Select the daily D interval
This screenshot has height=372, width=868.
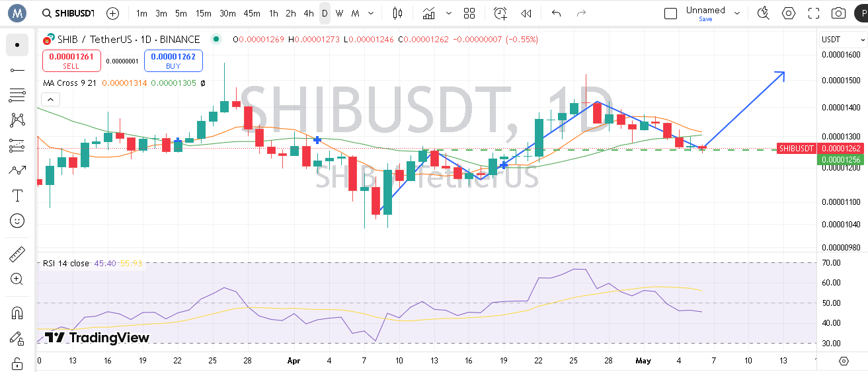tap(325, 13)
